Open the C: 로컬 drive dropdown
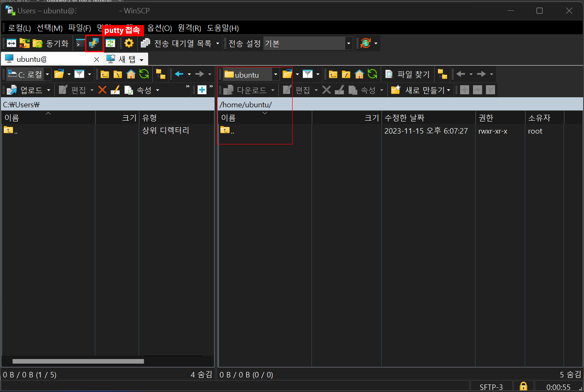Screen dimensions: 584x392 tap(29, 74)
